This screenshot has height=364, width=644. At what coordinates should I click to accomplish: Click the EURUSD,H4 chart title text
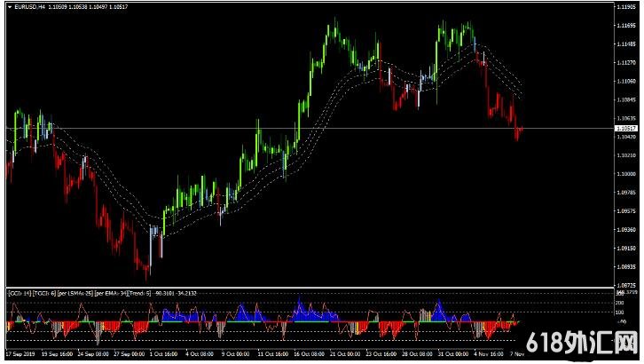pyautogui.click(x=29, y=7)
